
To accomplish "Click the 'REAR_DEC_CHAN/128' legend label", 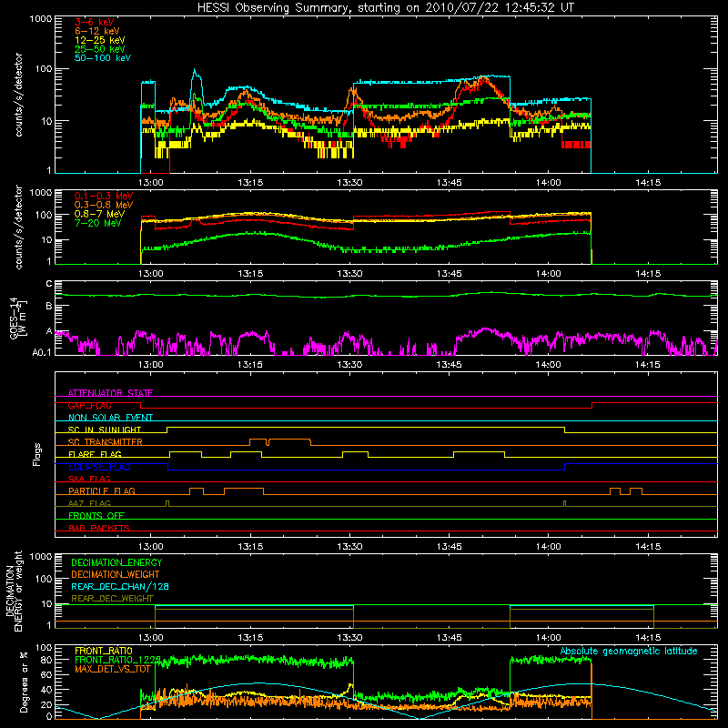I will (x=120, y=586).
